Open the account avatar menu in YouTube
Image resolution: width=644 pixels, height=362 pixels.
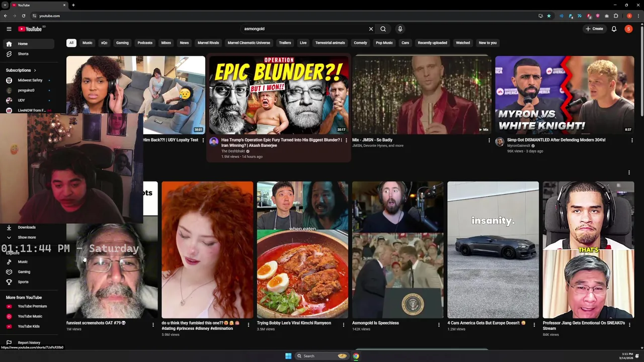coord(628,29)
